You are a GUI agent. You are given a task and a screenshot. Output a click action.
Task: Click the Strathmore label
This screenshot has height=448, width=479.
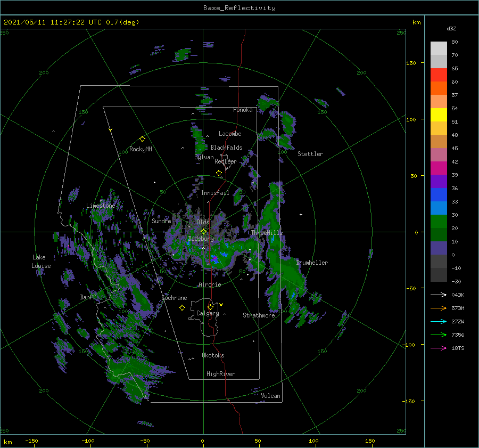coord(259,315)
